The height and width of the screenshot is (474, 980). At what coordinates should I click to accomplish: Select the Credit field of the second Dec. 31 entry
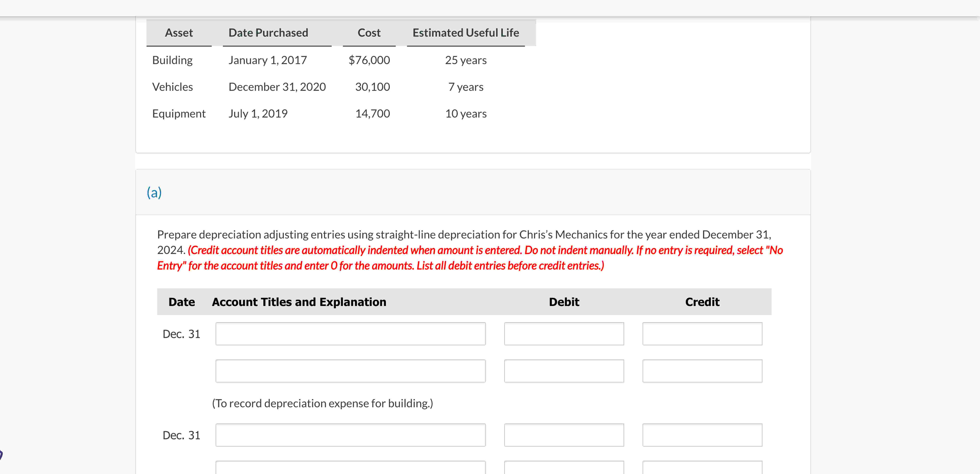pyautogui.click(x=702, y=435)
